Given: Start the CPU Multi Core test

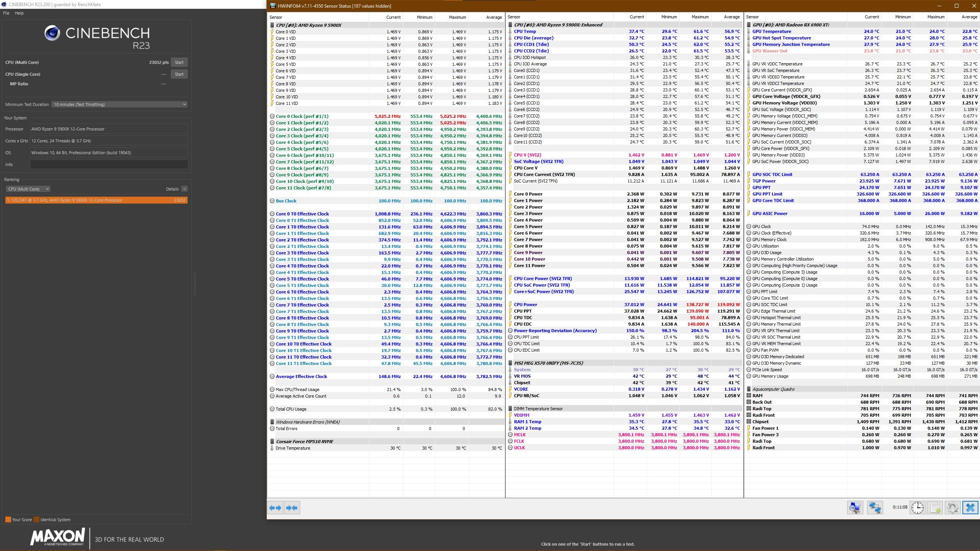Looking at the screenshot, I should [179, 62].
